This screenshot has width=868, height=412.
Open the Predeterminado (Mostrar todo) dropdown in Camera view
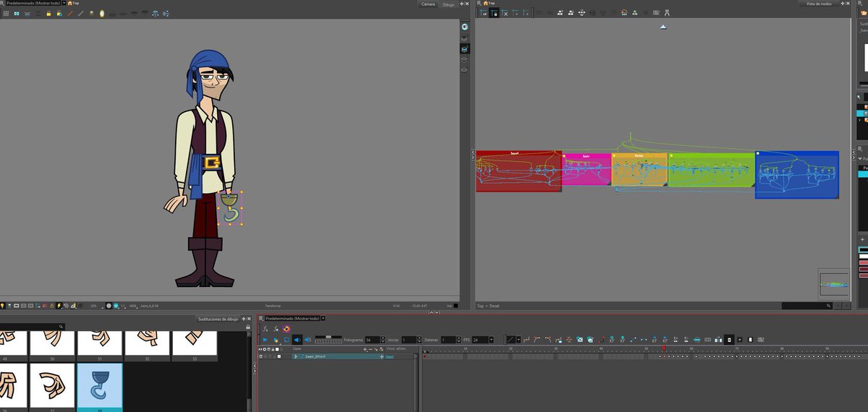pyautogui.click(x=64, y=3)
